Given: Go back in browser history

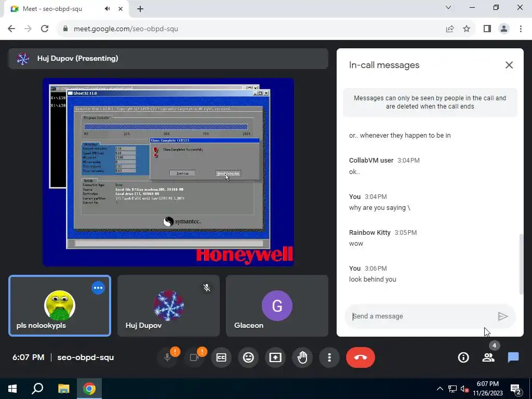Looking at the screenshot, I should coord(11,29).
